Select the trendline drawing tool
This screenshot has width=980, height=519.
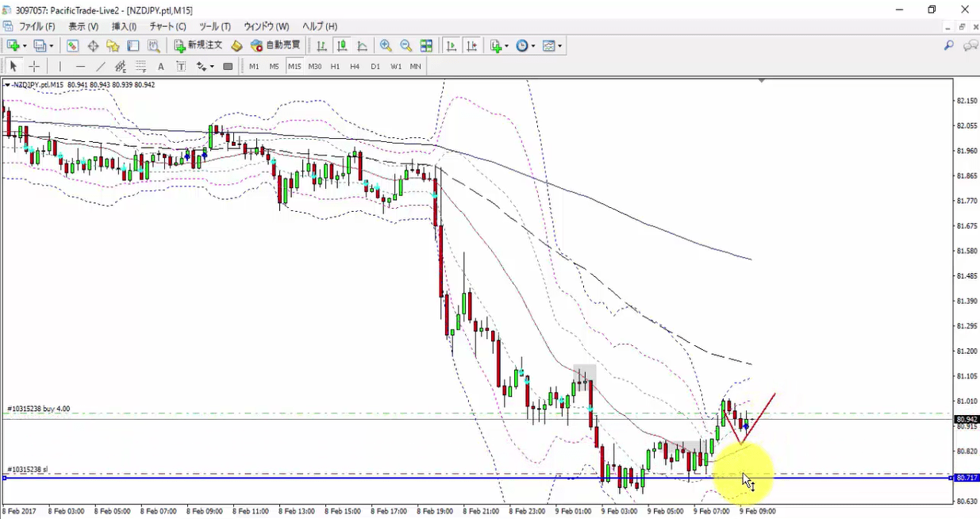tap(101, 66)
